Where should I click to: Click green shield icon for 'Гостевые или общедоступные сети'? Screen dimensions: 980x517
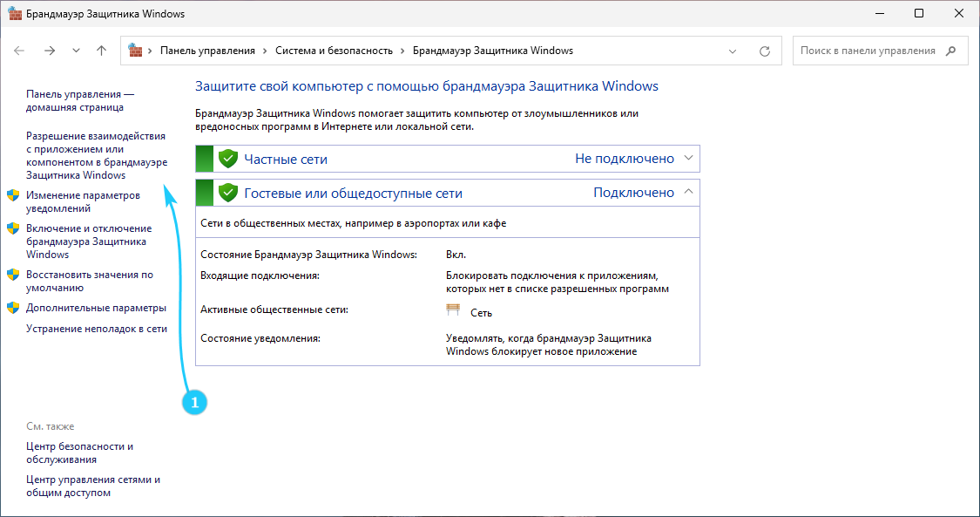(228, 193)
